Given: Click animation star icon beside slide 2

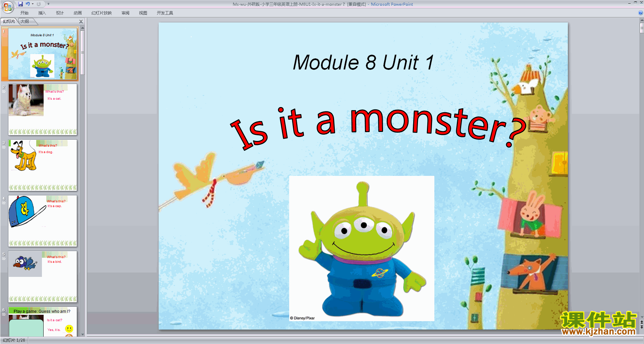Looking at the screenshot, I should coord(4,92).
